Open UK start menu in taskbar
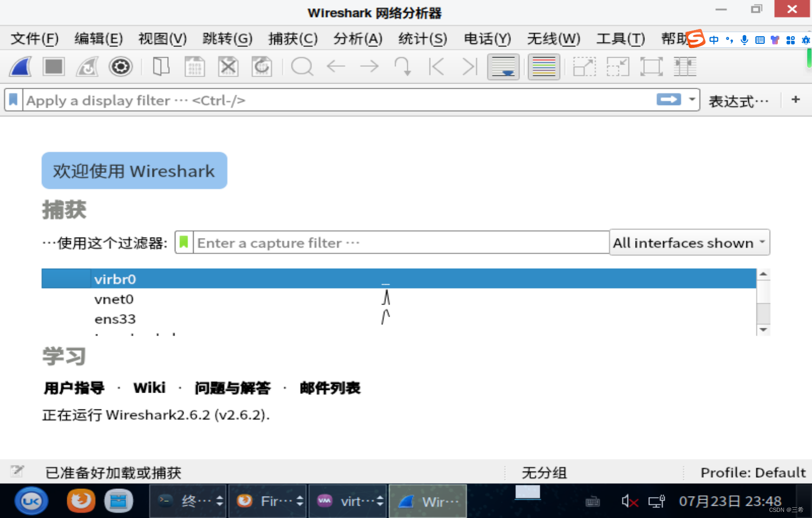Viewport: 812px width, 518px height. (x=31, y=501)
